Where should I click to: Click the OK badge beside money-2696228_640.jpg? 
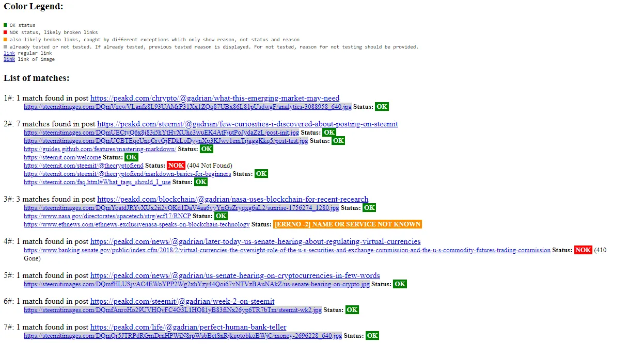coord(372,336)
